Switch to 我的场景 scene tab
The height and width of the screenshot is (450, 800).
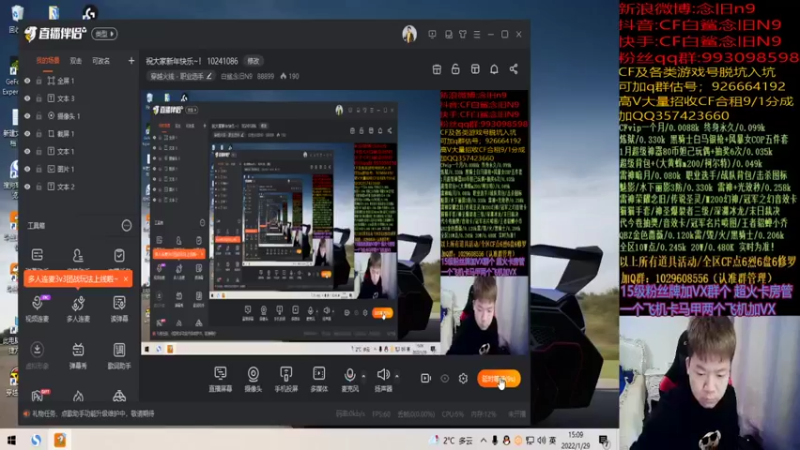point(47,61)
